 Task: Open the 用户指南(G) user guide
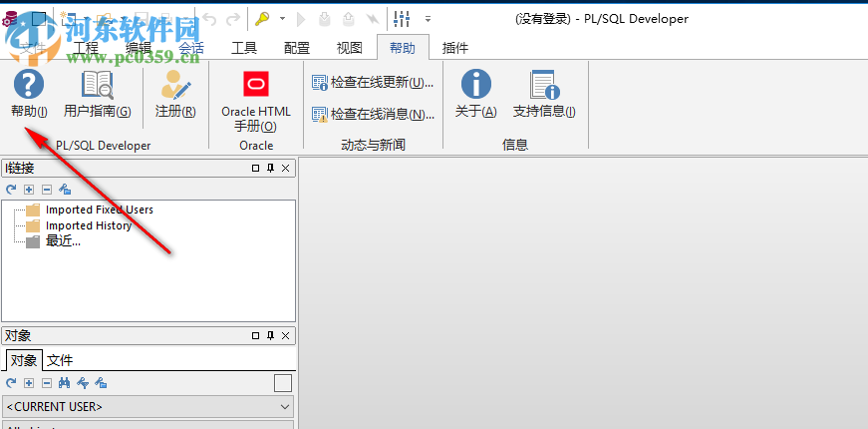[98, 93]
